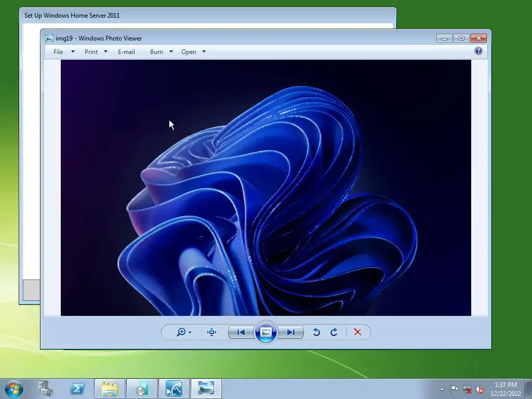Click the network status tray icon
The height and width of the screenshot is (399, 532).
pyautogui.click(x=467, y=390)
